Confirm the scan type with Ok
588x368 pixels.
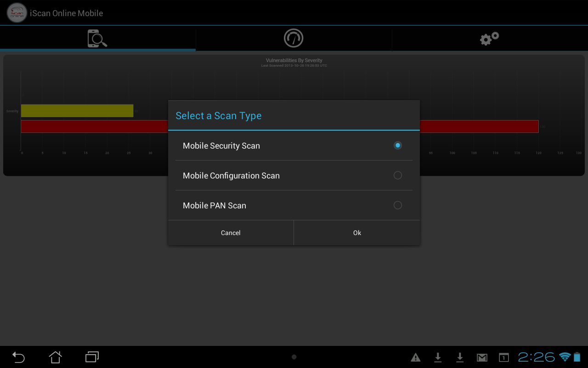pos(357,233)
